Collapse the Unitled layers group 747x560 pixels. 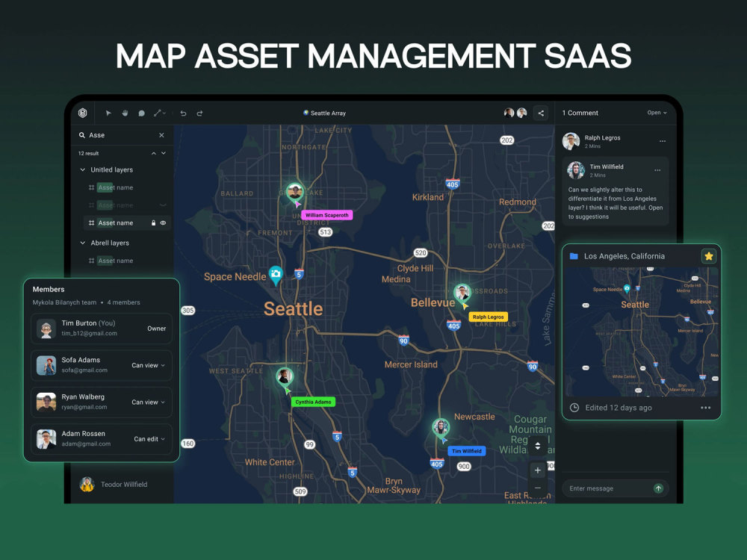pyautogui.click(x=82, y=169)
